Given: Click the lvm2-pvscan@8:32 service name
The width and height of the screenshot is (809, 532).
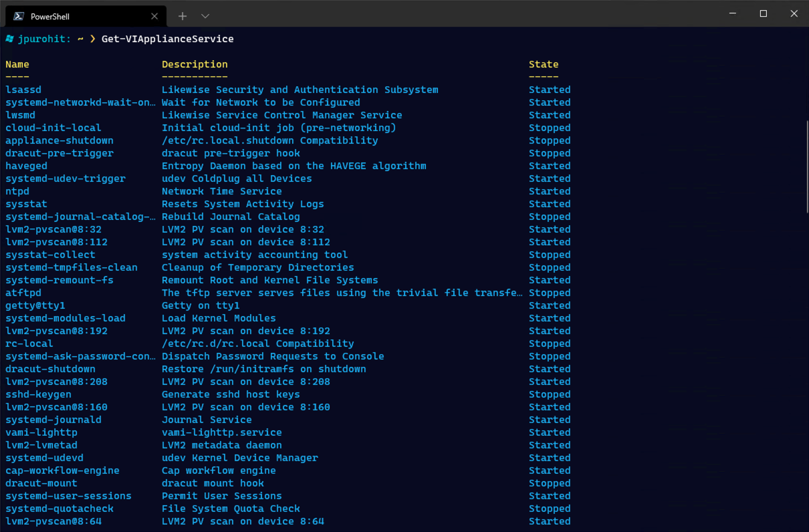Looking at the screenshot, I should 53,229.
